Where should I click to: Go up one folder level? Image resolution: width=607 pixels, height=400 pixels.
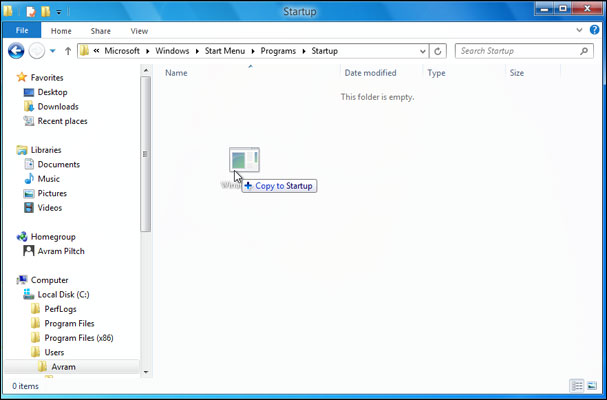[x=68, y=51]
